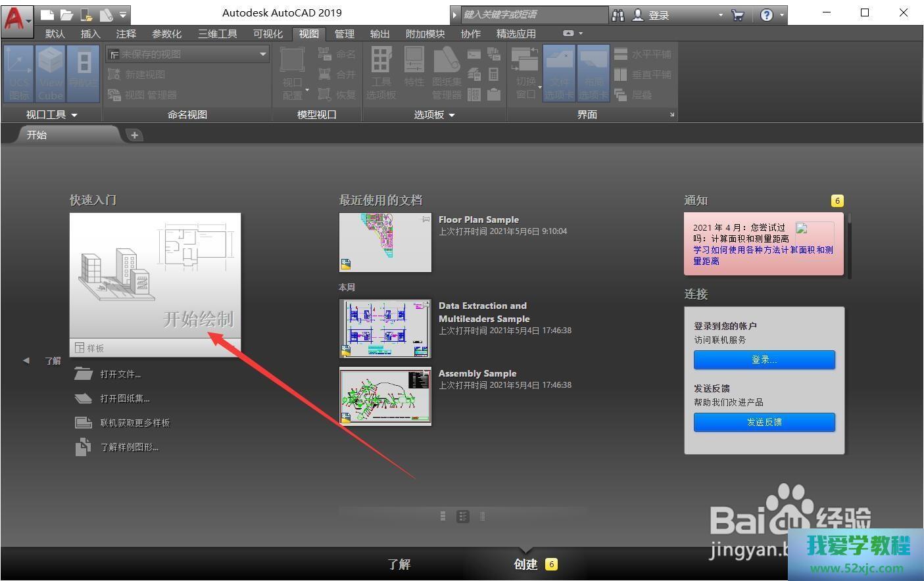Click the New file icon in quick access toolbar
Viewport: 924px width, 581px height.
click(x=47, y=14)
